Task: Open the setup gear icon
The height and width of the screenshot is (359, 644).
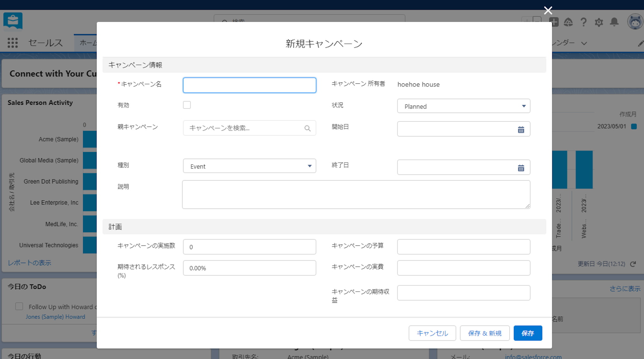Action: (599, 22)
